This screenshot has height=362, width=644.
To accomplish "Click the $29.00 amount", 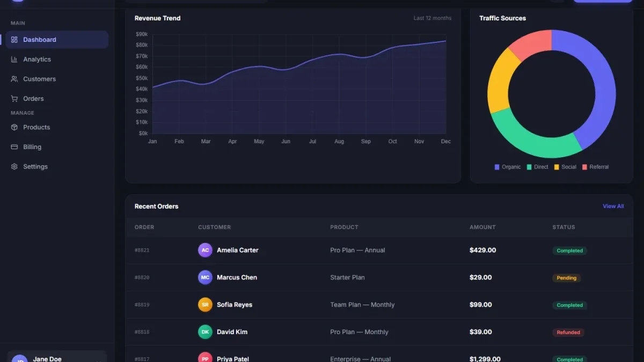I will [480, 278].
